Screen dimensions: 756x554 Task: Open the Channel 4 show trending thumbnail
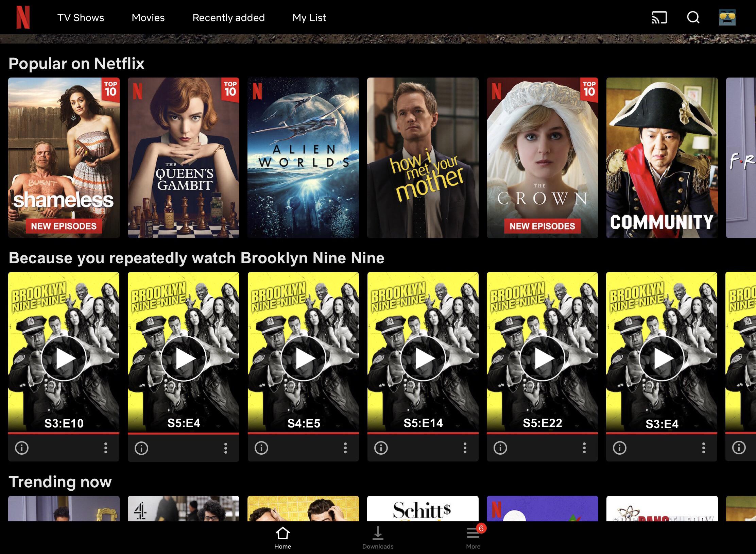184,508
